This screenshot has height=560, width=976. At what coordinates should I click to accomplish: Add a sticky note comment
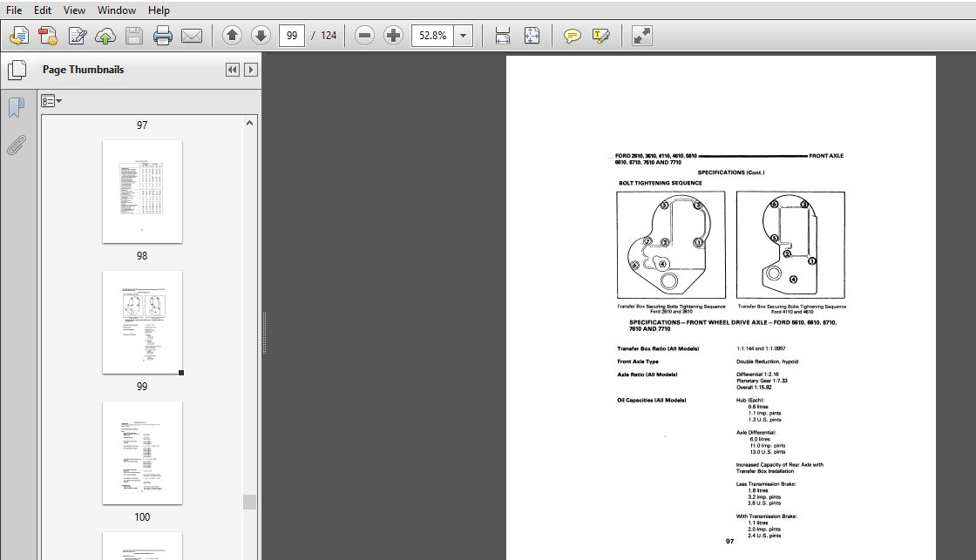pyautogui.click(x=572, y=36)
